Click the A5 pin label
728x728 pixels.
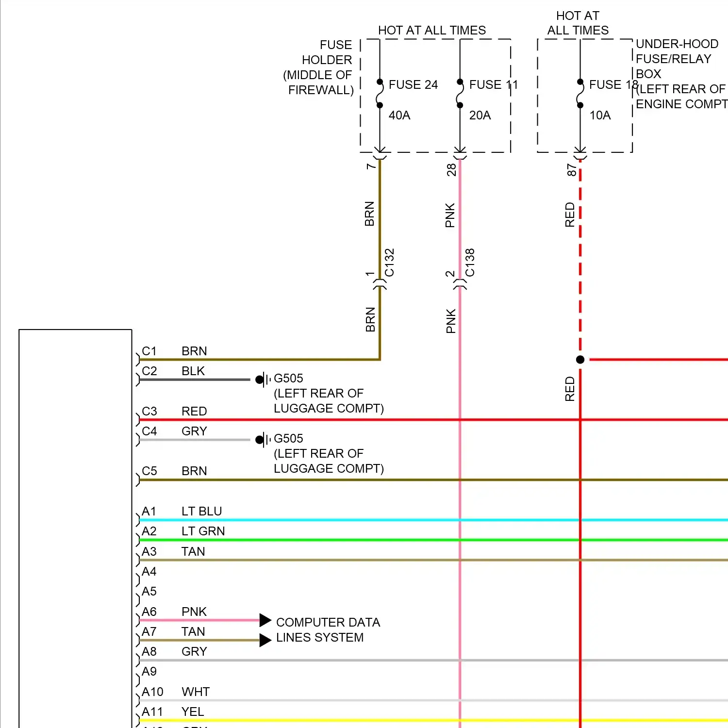149,591
